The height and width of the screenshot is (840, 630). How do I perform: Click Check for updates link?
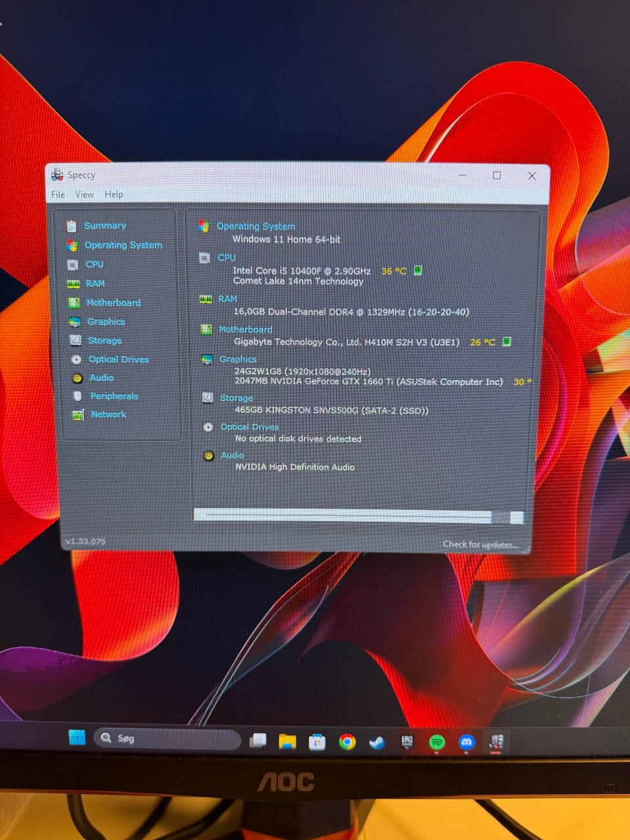pos(480,545)
